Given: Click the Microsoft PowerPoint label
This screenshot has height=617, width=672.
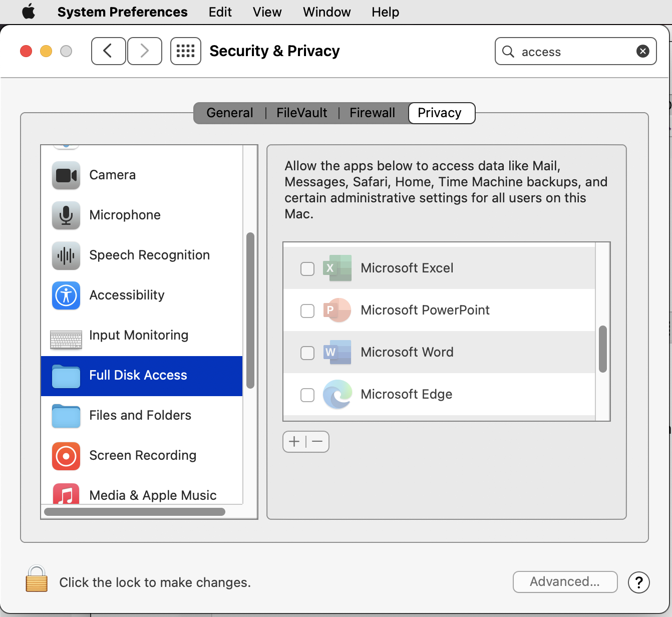Looking at the screenshot, I should pos(425,311).
